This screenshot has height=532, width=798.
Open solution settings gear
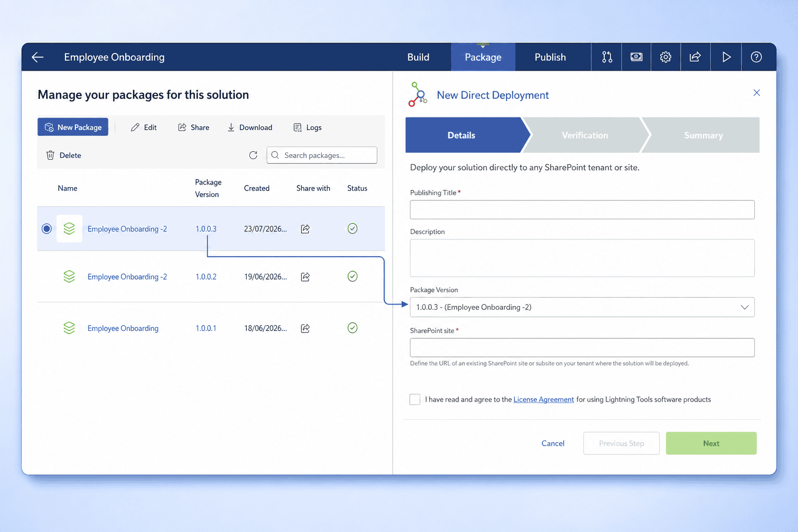[x=666, y=57]
